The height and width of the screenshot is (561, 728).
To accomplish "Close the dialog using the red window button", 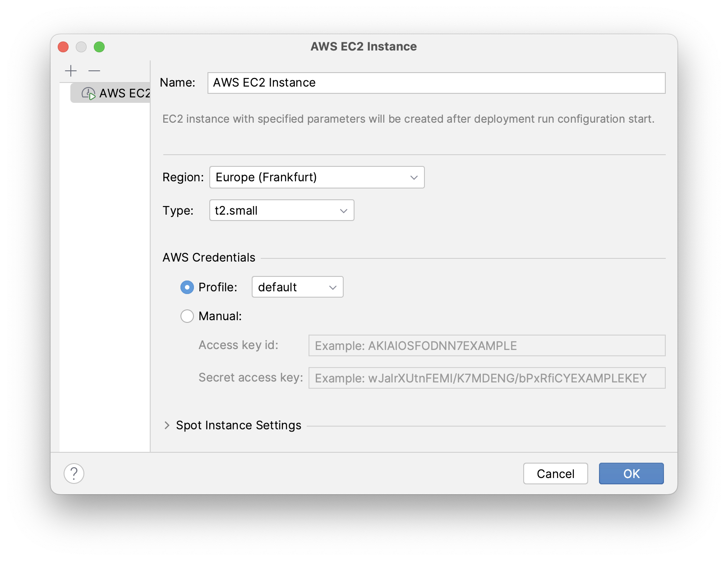I will [63, 47].
